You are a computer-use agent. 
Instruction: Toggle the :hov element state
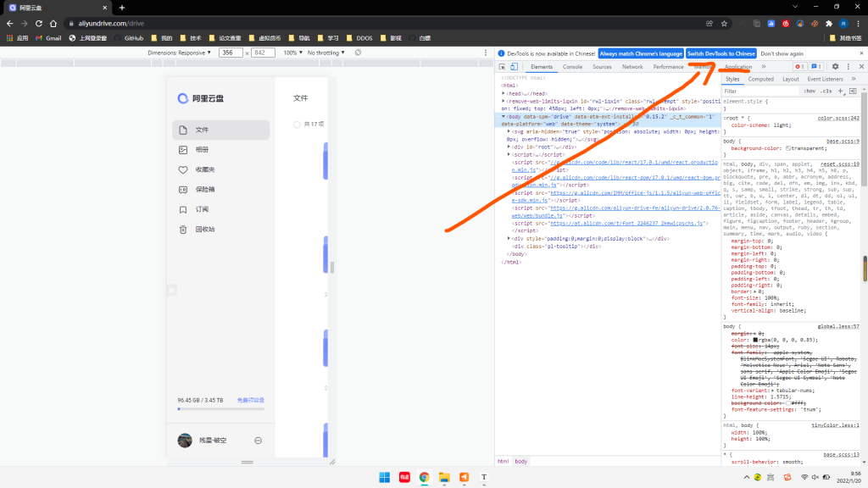pyautogui.click(x=810, y=91)
